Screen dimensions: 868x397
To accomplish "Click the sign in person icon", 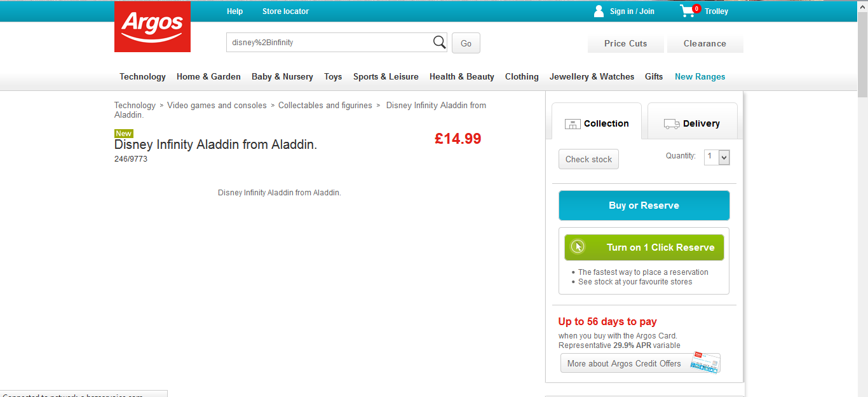I will (599, 11).
